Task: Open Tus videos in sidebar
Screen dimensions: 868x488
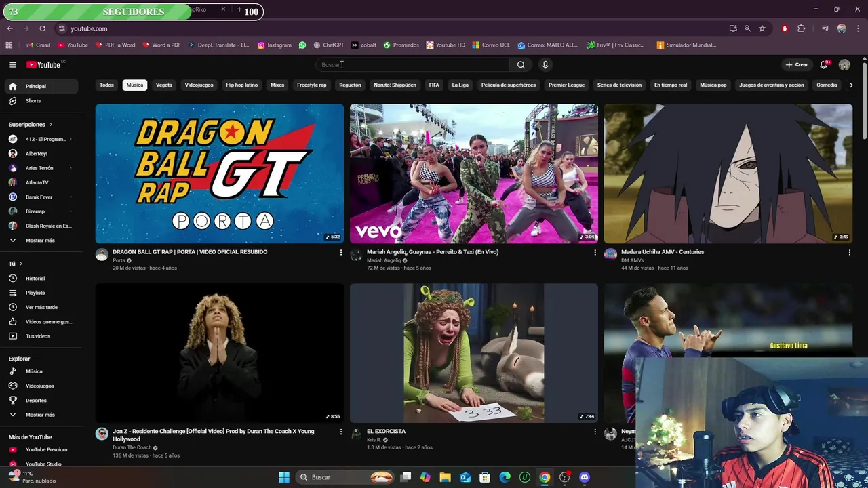Action: pyautogui.click(x=41, y=335)
